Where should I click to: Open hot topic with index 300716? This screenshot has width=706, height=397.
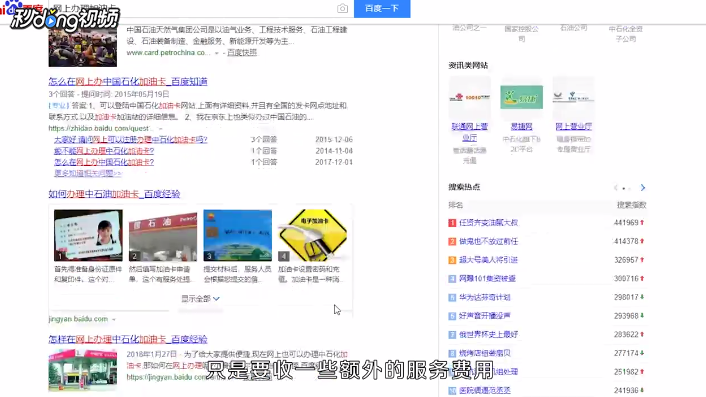click(487, 279)
